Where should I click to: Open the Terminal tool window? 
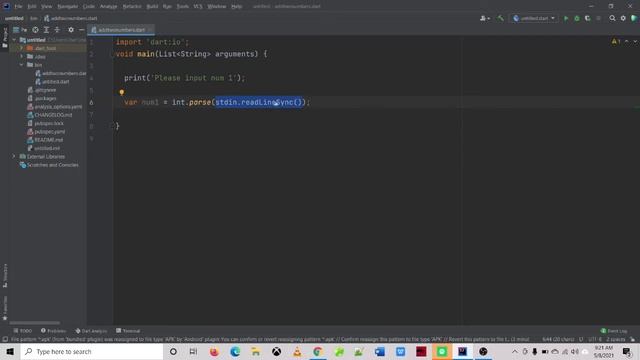click(128, 331)
